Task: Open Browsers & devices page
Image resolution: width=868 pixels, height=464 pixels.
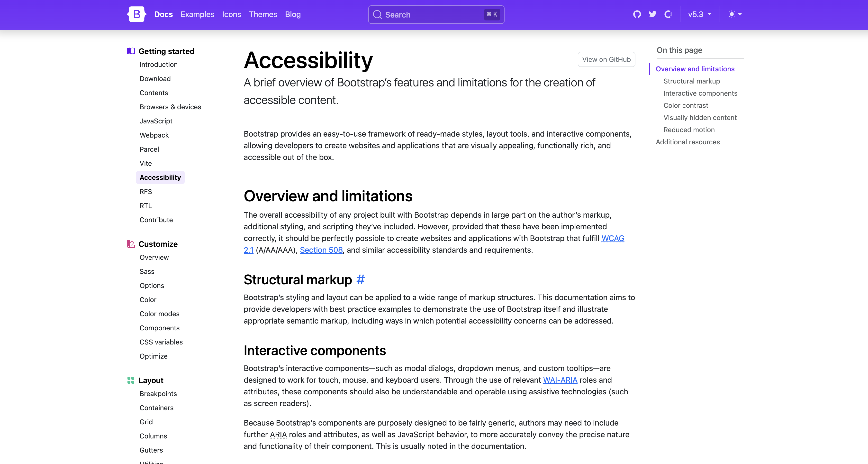Action: click(170, 107)
